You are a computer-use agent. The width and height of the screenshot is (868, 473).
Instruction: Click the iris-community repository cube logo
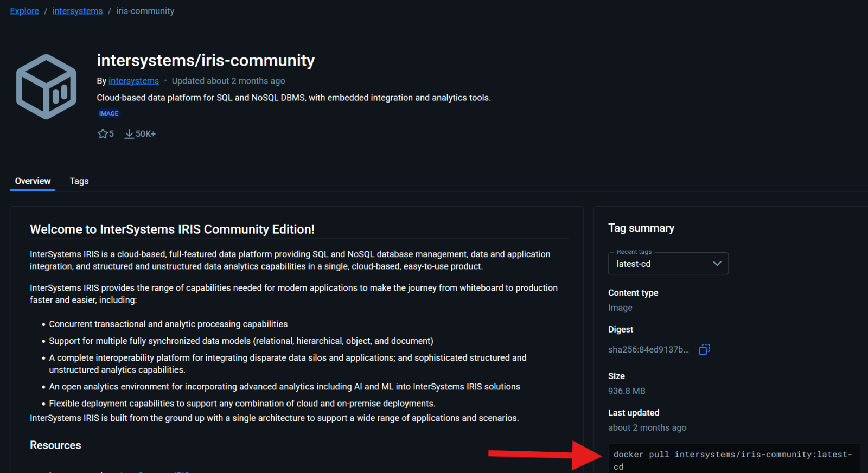click(46, 87)
